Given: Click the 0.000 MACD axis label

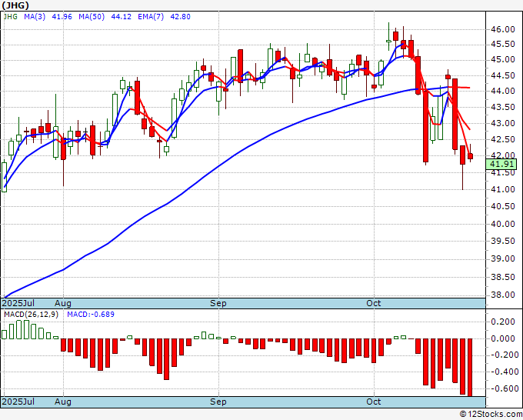Looking at the screenshot, I should click(503, 338).
